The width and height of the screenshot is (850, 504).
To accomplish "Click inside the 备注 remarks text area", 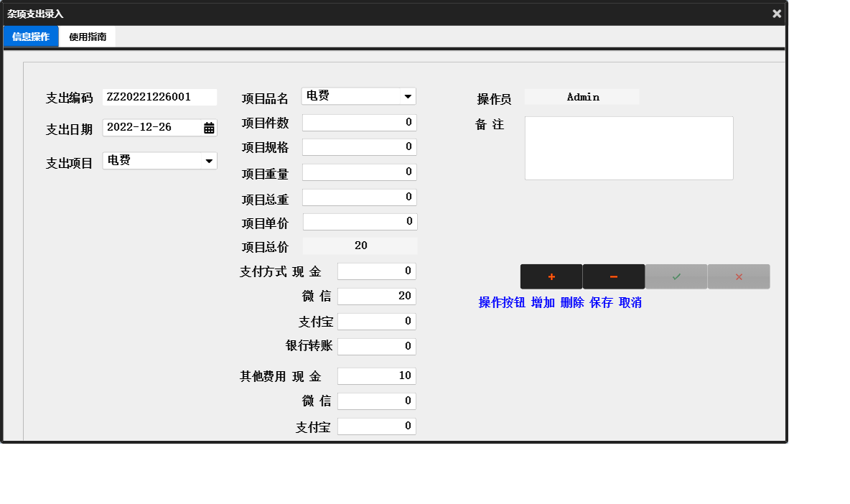I will point(628,147).
